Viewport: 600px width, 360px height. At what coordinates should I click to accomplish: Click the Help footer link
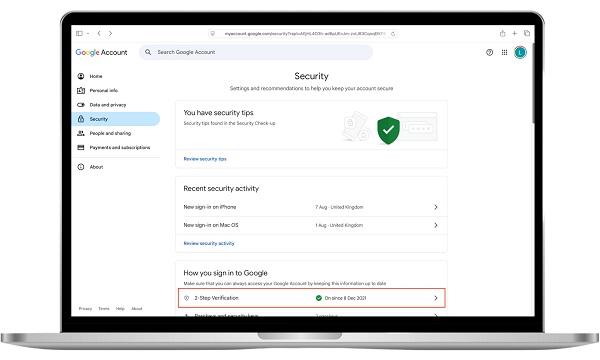click(120, 308)
